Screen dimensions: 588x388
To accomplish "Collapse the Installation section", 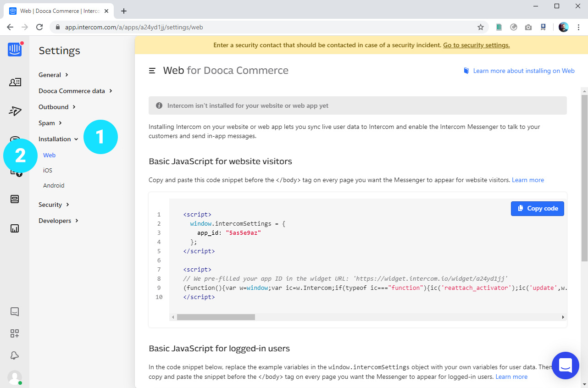I will [x=58, y=139].
